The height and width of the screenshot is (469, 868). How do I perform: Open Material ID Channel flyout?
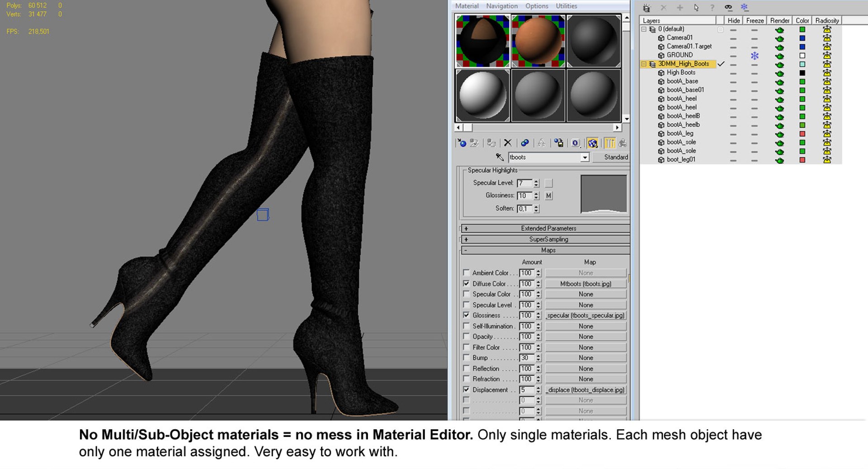pos(576,143)
